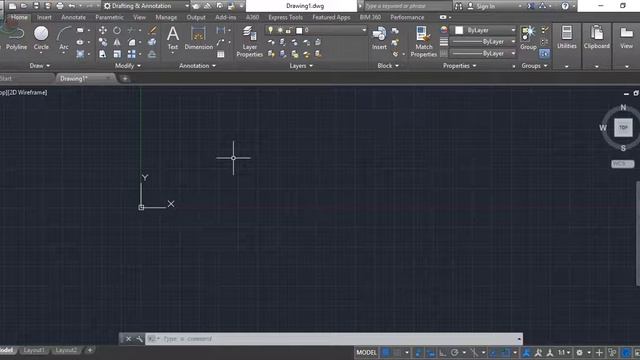Click the Erase tool in Modify panel
This screenshot has width=640, height=360.
(153, 30)
